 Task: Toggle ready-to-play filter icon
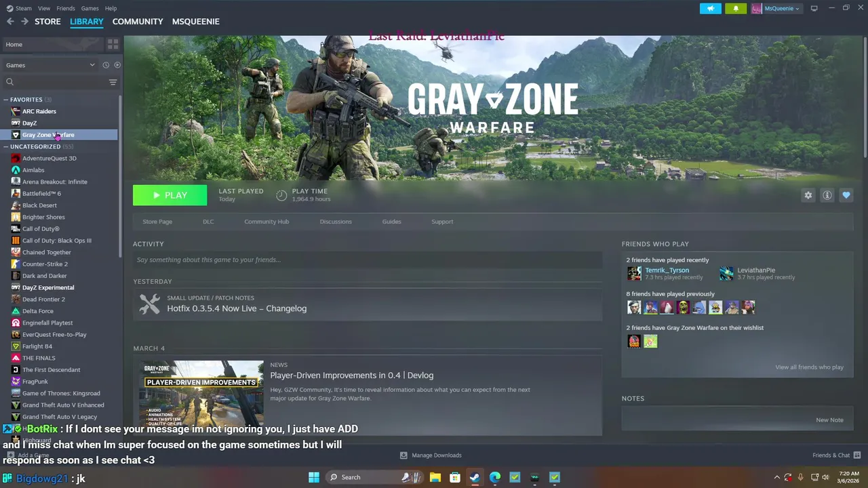tap(117, 65)
